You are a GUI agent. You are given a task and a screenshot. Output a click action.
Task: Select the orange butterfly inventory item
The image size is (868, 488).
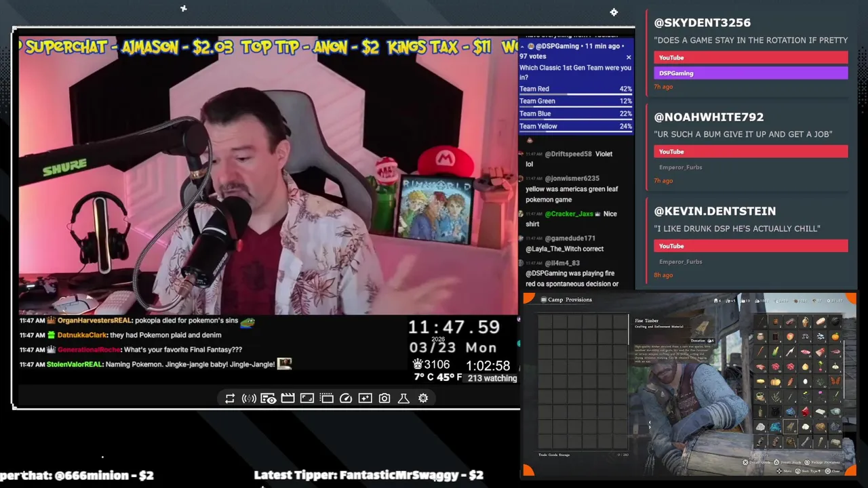pyautogui.click(x=835, y=382)
